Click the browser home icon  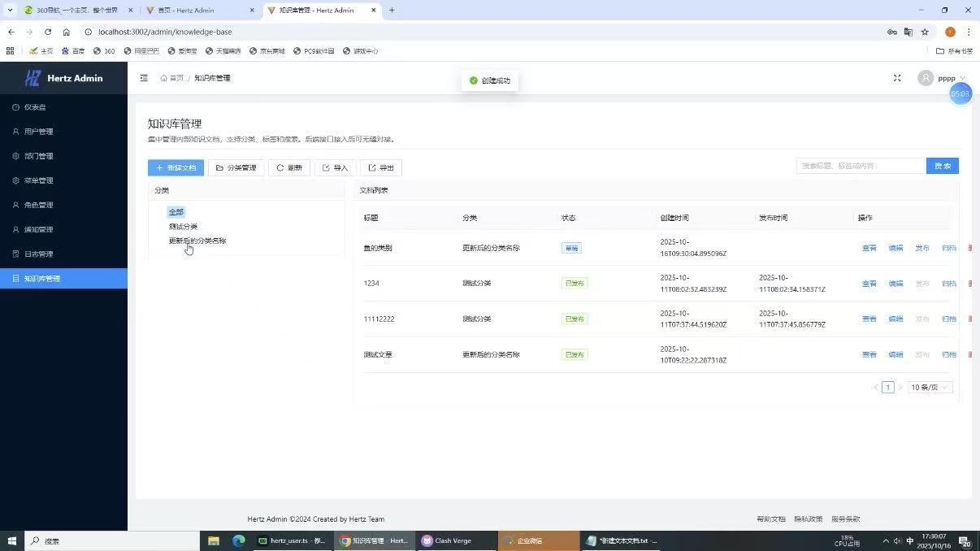point(67,32)
